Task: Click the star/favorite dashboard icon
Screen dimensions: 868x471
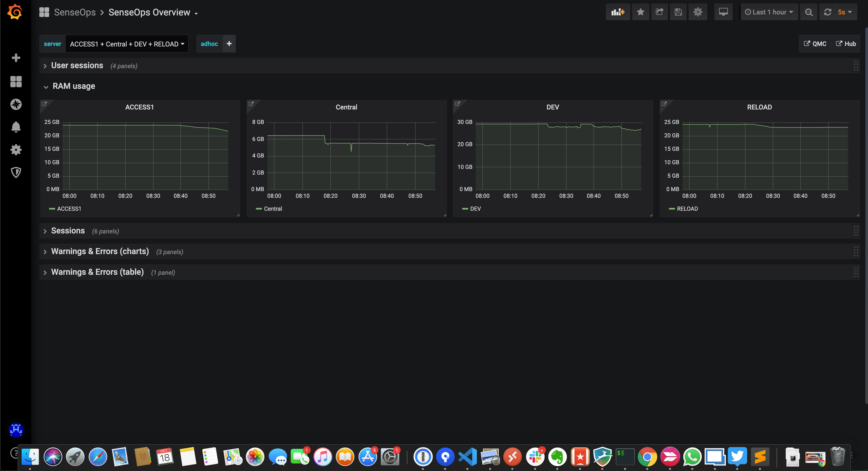Action: coord(641,12)
